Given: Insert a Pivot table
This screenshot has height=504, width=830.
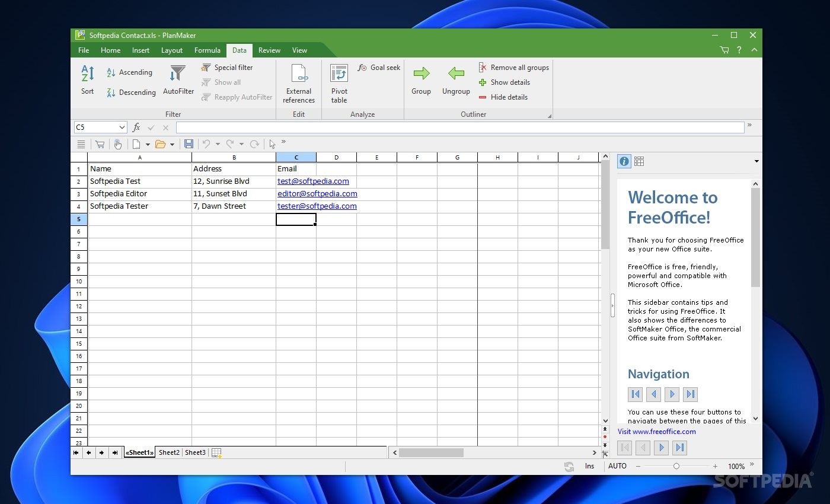Looking at the screenshot, I should tap(339, 83).
